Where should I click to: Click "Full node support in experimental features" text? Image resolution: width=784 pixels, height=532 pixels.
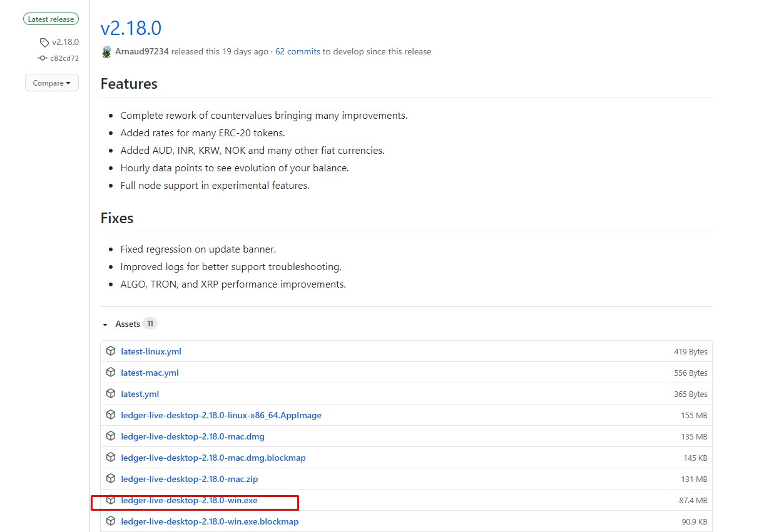pos(215,185)
